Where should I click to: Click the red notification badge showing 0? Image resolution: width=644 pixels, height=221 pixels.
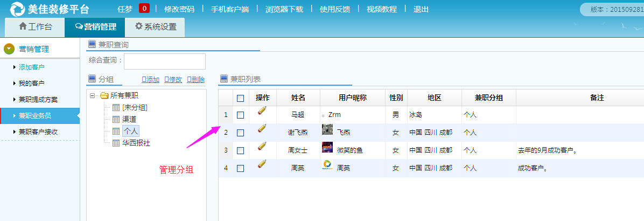(144, 9)
